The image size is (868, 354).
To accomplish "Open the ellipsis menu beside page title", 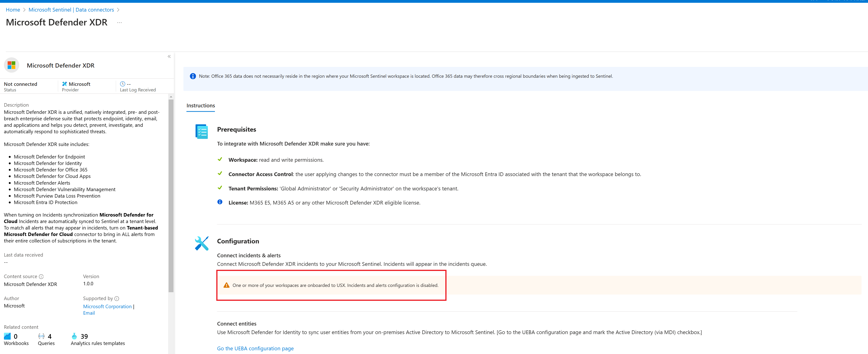I will click(119, 22).
